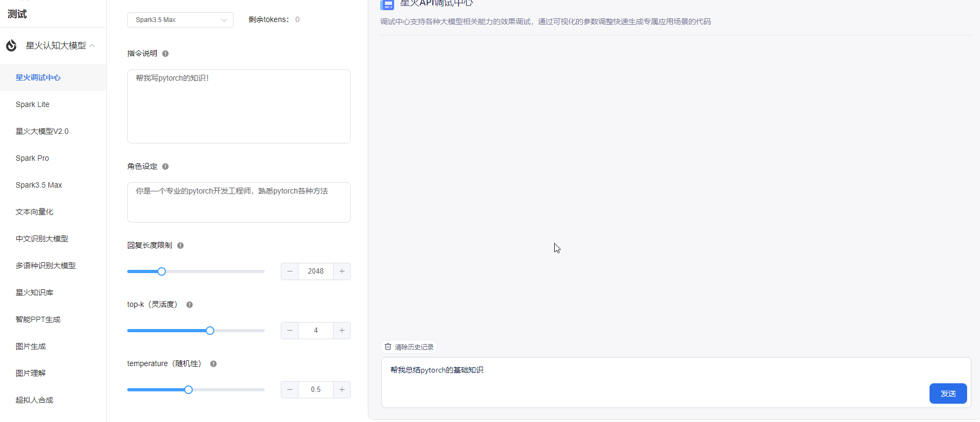Increase reply length with plus button
The height and width of the screenshot is (422, 980).
click(342, 271)
